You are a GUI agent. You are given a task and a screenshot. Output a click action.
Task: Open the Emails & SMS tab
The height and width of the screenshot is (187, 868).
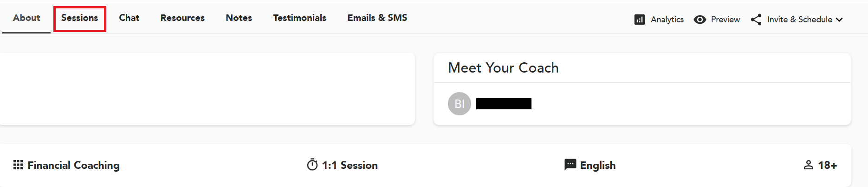click(x=377, y=18)
